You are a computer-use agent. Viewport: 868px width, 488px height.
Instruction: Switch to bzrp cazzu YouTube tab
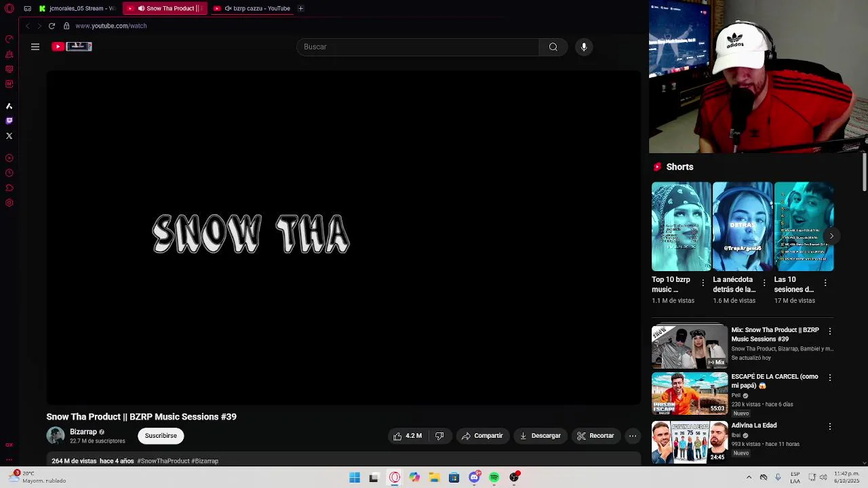pyautogui.click(x=252, y=8)
